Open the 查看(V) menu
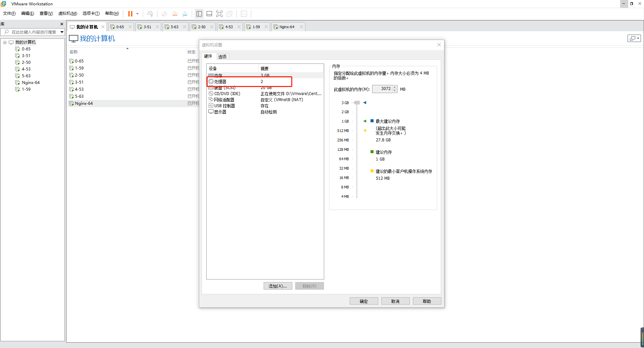 (x=46, y=13)
